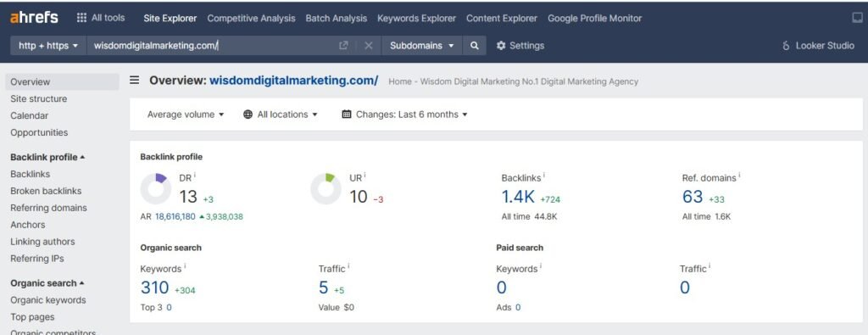
Task: Open Calendar in sidebar
Action: (30, 115)
